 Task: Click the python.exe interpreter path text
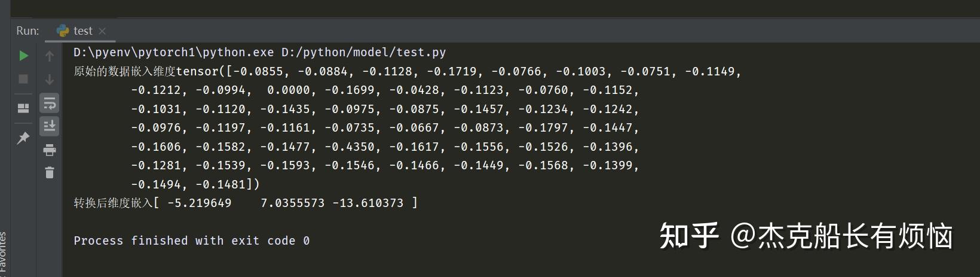(x=173, y=52)
